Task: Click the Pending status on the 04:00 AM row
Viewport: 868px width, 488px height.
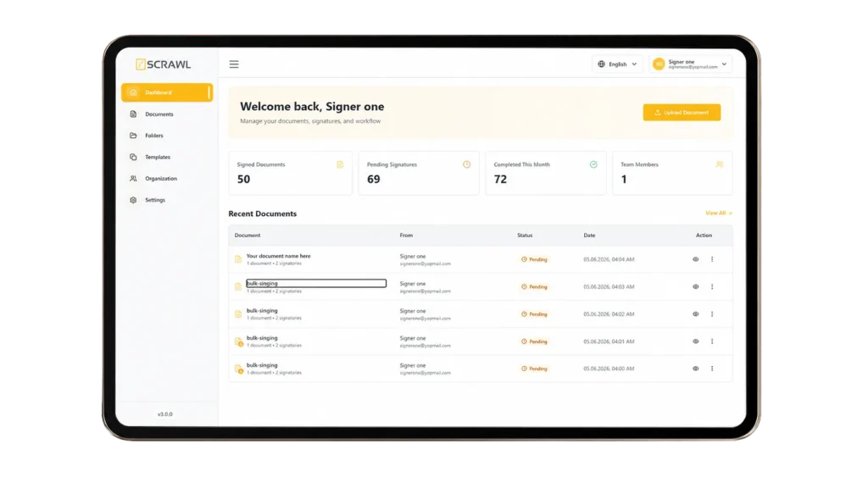Action: [534, 369]
